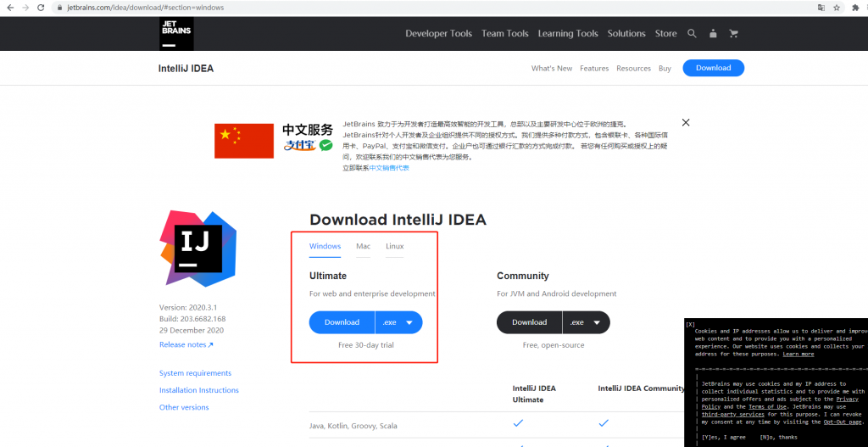
Task: Click the Download button in header
Action: [714, 68]
